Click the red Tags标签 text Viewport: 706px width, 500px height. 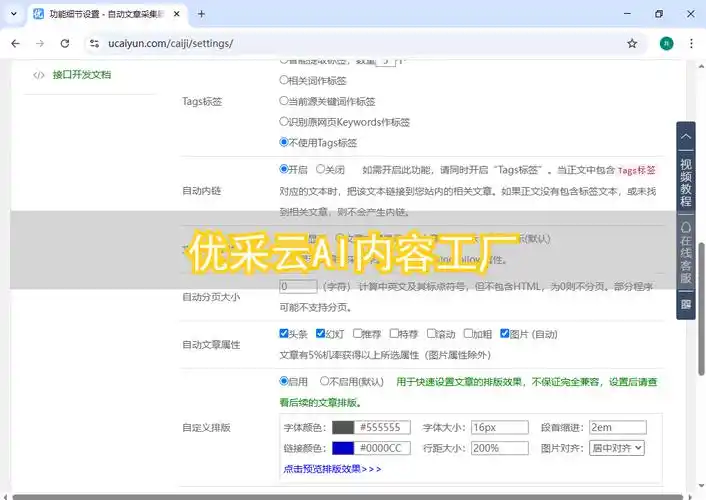coord(637,170)
